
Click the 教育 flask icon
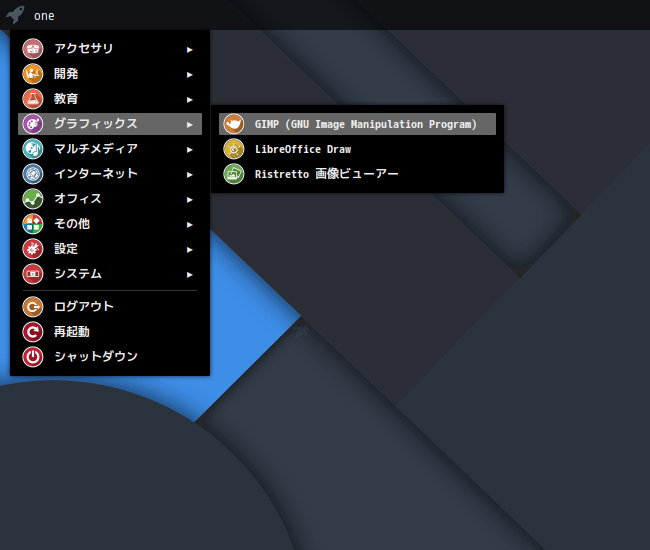click(33, 99)
